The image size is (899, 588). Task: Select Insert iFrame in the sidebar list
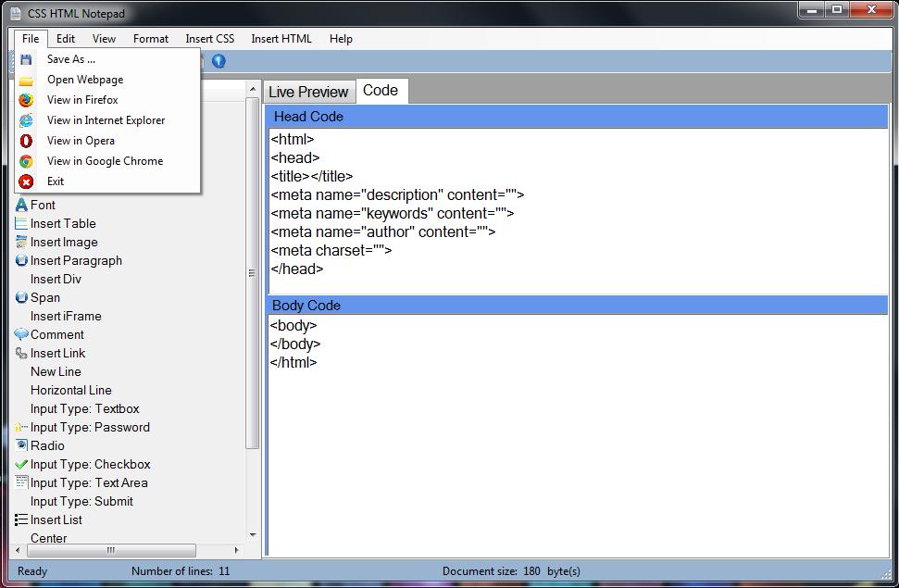point(66,316)
